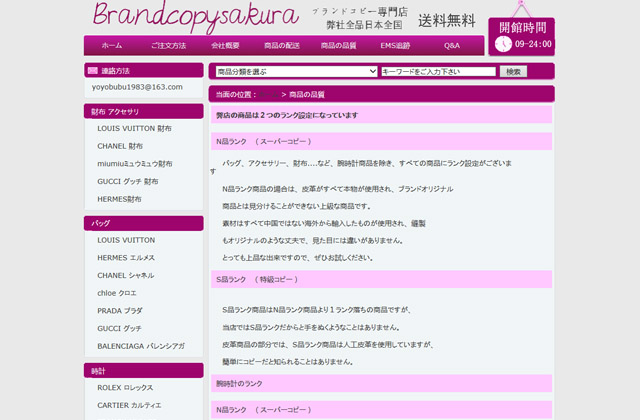Open PRADA プラダ bag category
Screen dimensions: 640x420
(120, 311)
